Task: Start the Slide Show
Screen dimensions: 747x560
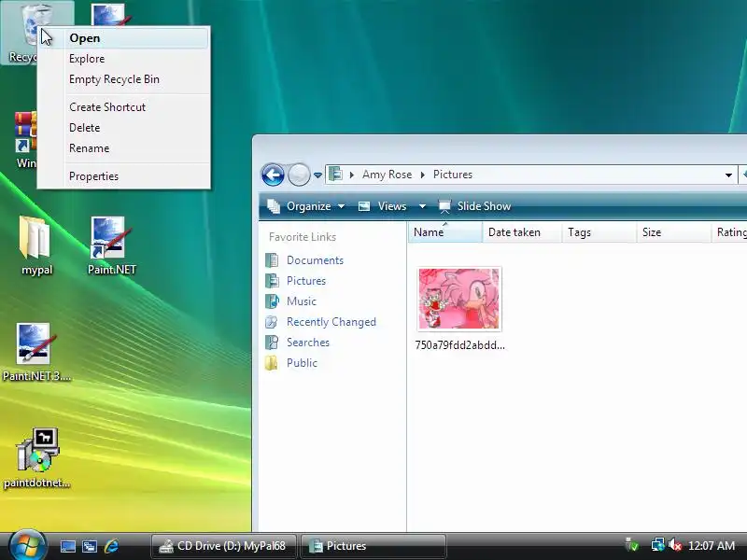Action: tap(474, 206)
